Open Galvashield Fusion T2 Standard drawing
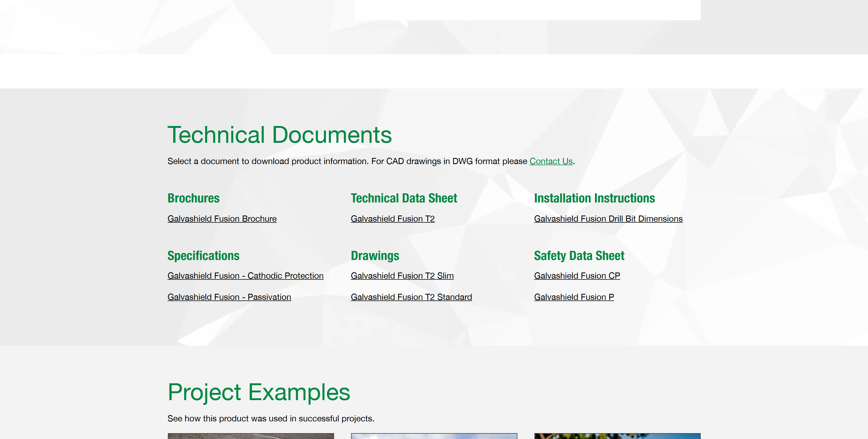This screenshot has height=439, width=868. pyautogui.click(x=411, y=297)
